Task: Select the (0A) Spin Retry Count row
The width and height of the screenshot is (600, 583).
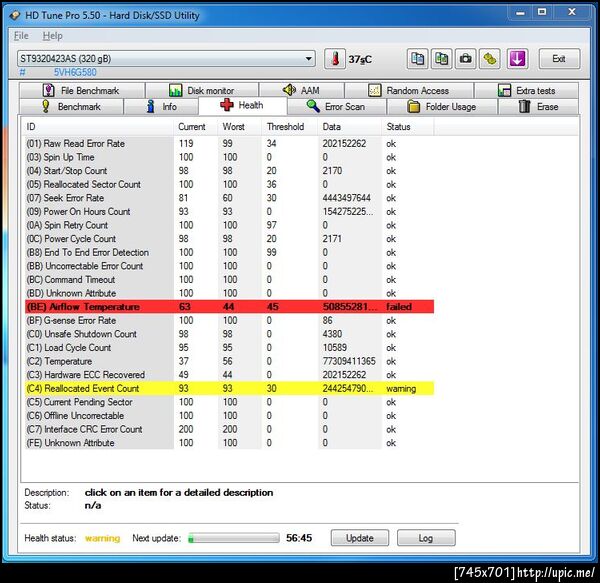Action: pyautogui.click(x=229, y=225)
